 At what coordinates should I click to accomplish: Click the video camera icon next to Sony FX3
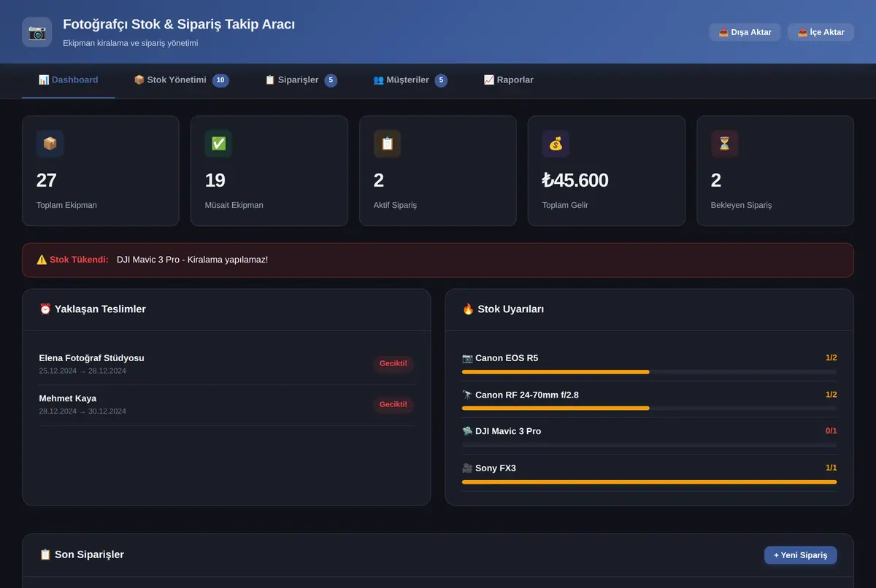tap(467, 468)
